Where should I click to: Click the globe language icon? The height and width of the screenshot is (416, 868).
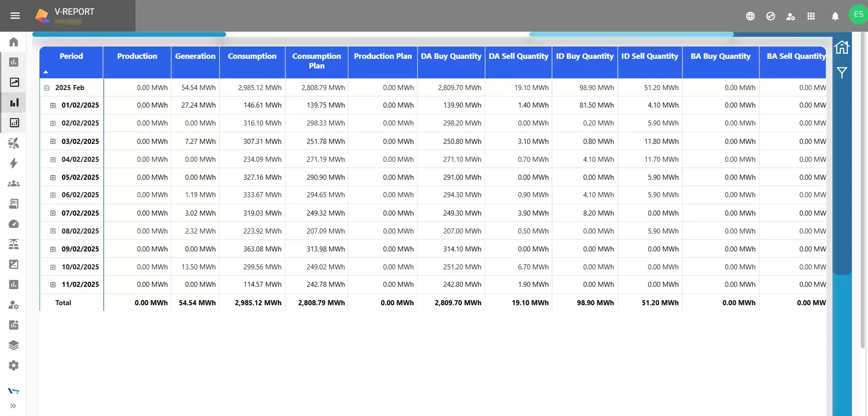750,17
